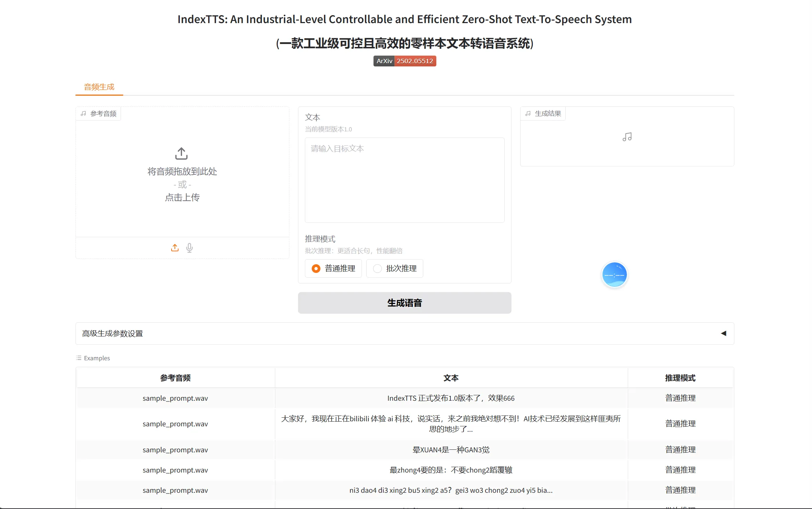Pick the example 最zhong4要的是：不要chong2蹈覆辙

click(451, 470)
